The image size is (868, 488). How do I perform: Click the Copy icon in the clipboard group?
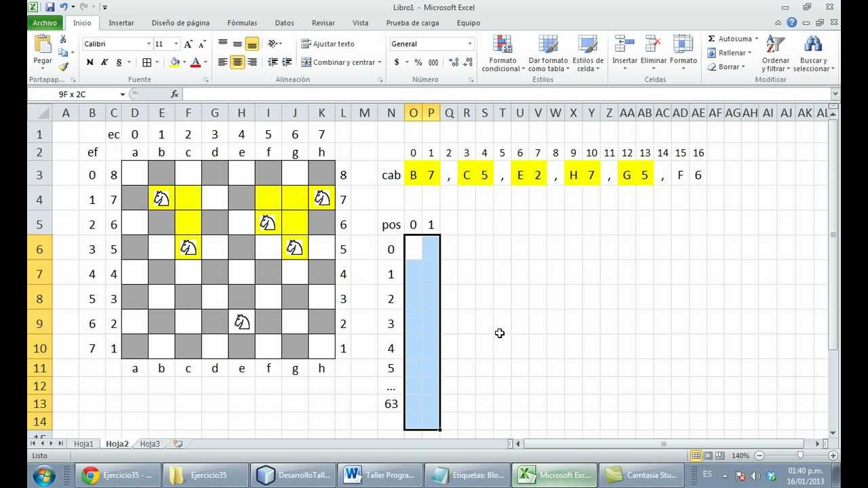click(x=63, y=53)
